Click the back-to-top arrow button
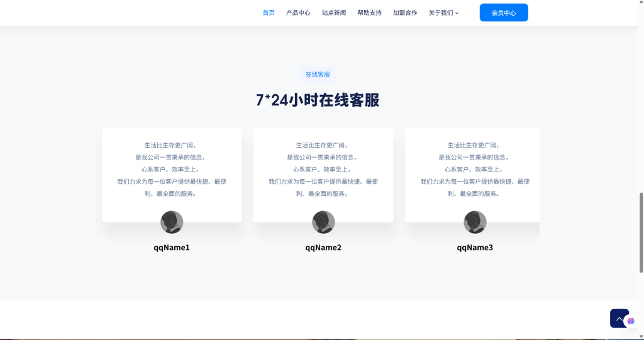This screenshot has width=644, height=340. pos(619,318)
